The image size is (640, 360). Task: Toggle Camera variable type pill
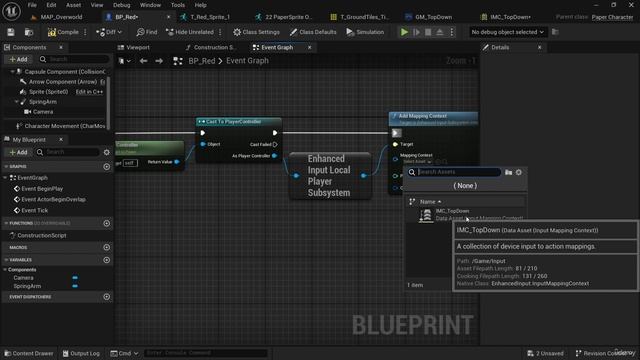pyautogui.click(x=75, y=278)
